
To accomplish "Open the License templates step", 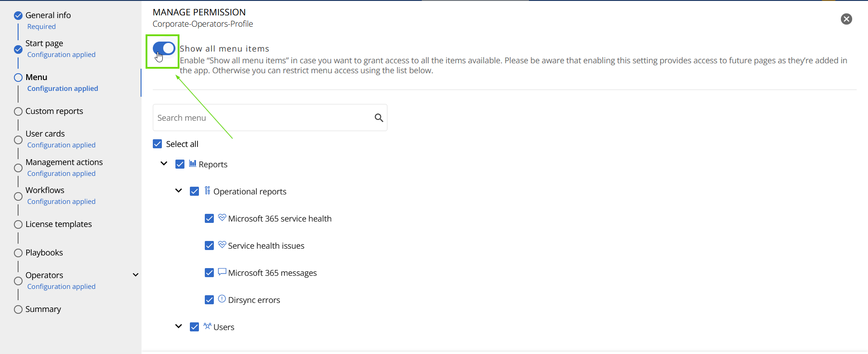I will [x=59, y=224].
